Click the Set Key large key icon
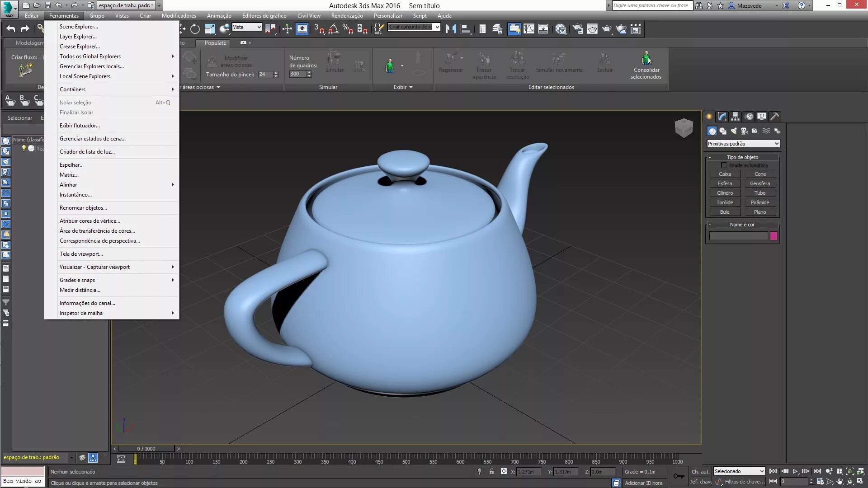The width and height of the screenshot is (868, 488). tap(679, 476)
